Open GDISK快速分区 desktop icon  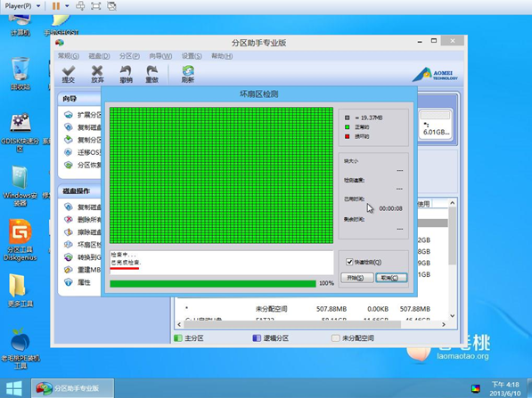[20, 133]
